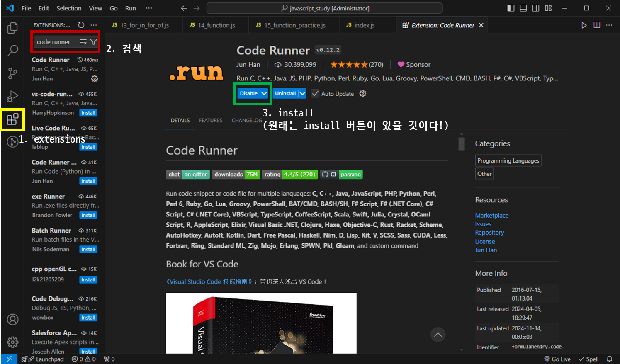
Task: Clear extensions search results
Action: pos(83,42)
